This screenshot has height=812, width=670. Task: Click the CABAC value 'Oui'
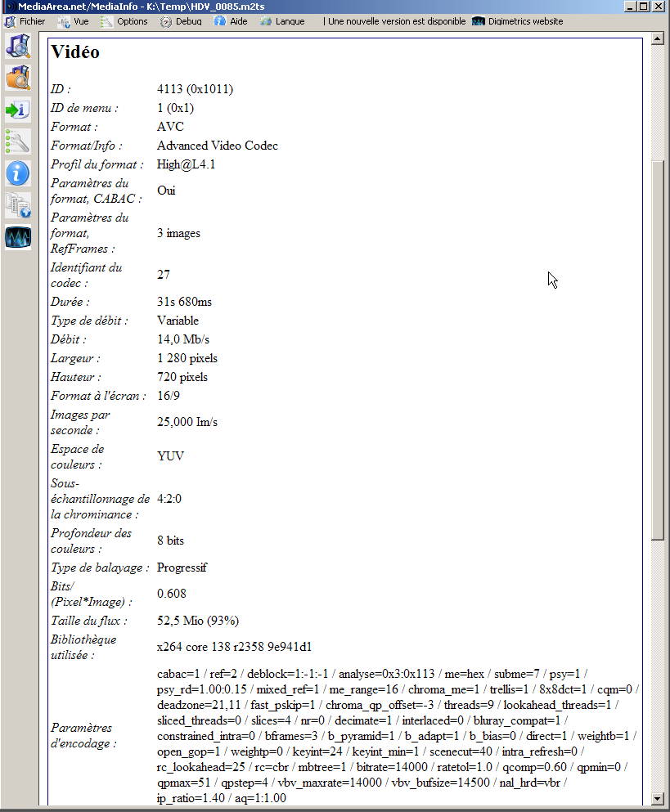pyautogui.click(x=166, y=191)
